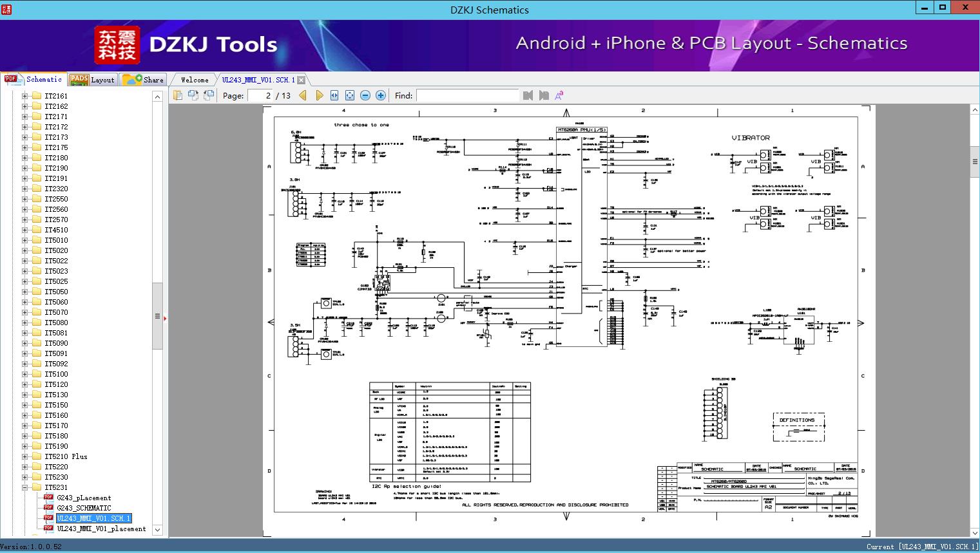The width and height of the screenshot is (980, 553).
Task: Click the copy page icon in toolbar
Action: [178, 95]
